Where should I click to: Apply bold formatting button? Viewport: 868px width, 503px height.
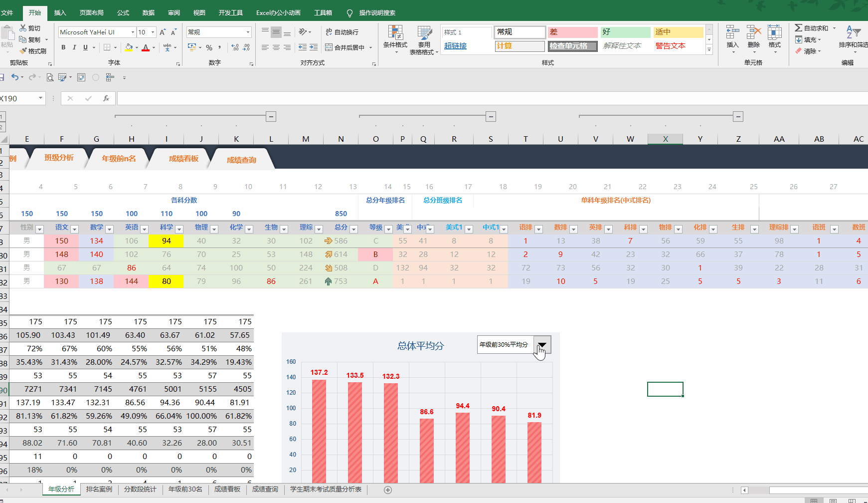(63, 47)
